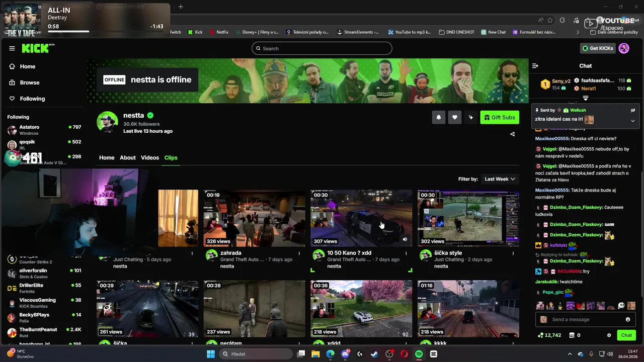Open Opera browser from the taskbar
The width and height of the screenshot is (644, 362).
[404, 354]
